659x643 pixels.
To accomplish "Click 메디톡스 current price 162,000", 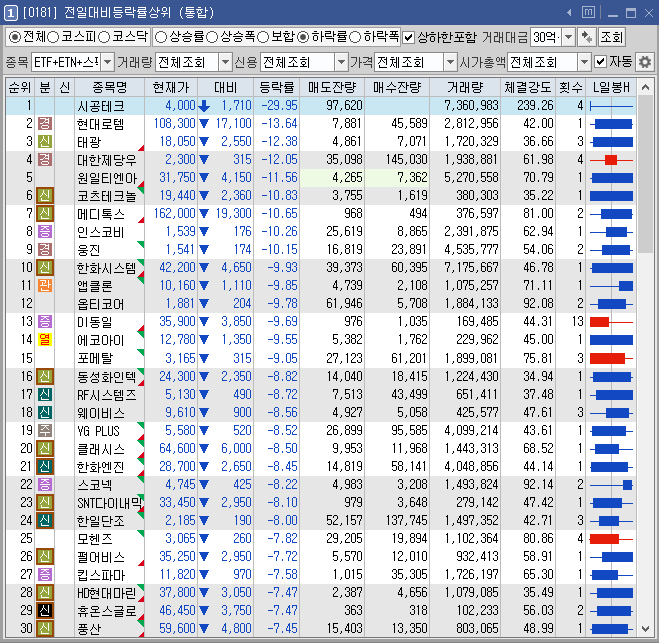I will point(174,213).
